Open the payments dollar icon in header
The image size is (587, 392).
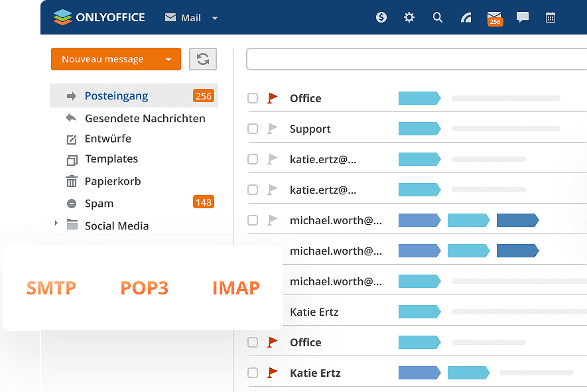(381, 18)
